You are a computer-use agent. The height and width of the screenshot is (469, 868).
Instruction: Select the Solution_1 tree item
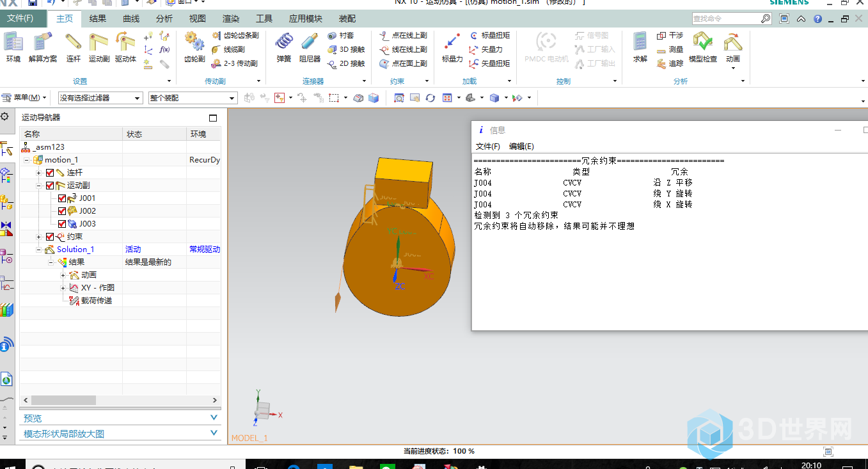point(75,250)
